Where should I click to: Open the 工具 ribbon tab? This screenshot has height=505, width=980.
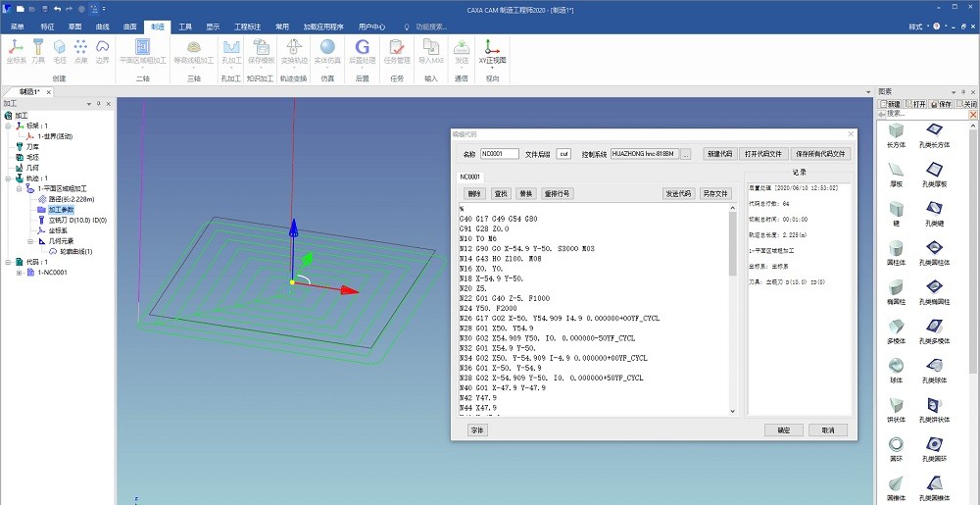[x=184, y=26]
